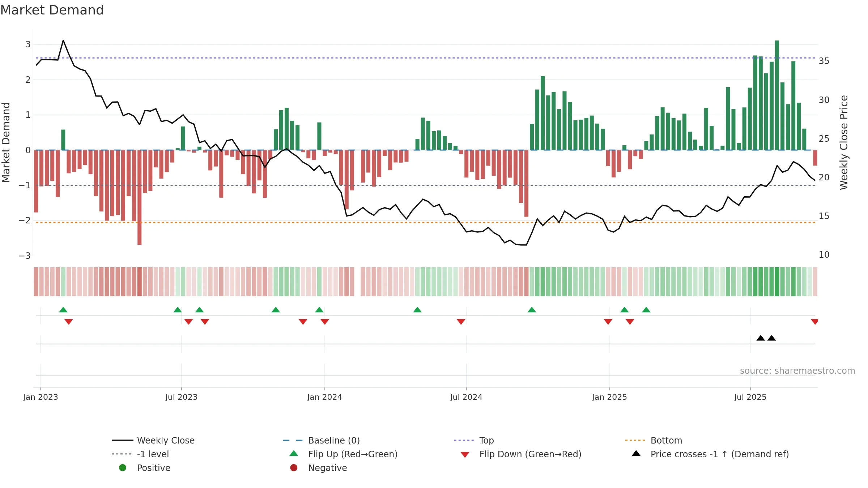Click the black Price crosses legend triangle
This screenshot has width=868, height=488.
pos(636,453)
